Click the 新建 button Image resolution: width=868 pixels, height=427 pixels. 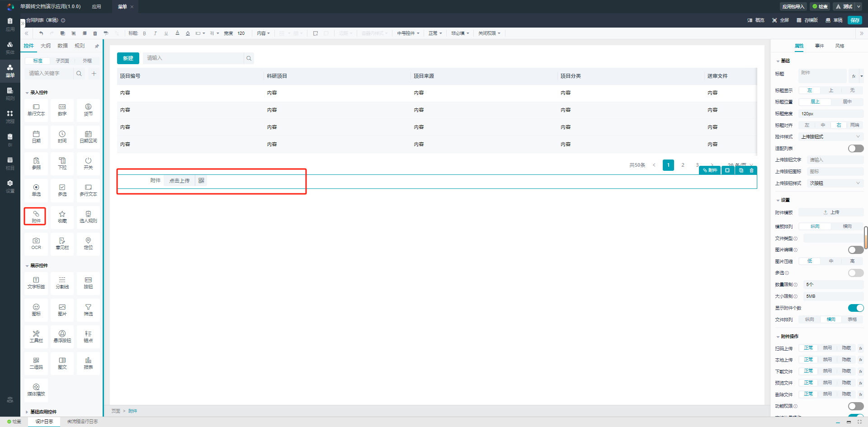[128, 58]
